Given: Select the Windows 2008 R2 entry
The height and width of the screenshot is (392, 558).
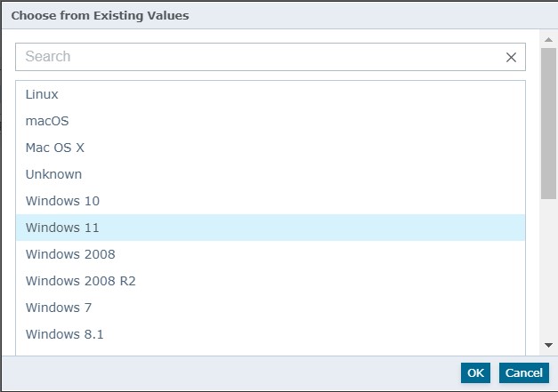Looking at the screenshot, I should [271, 281].
